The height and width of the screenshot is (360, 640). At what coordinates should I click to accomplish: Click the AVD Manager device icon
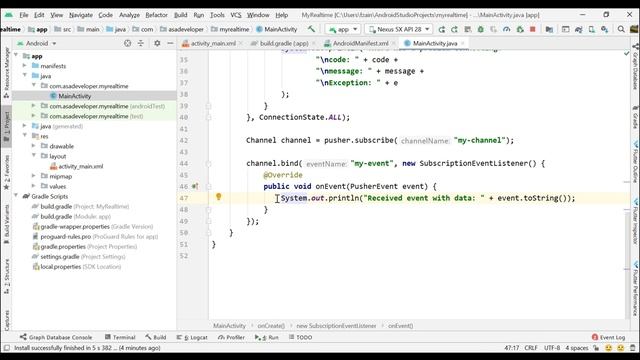(x=591, y=29)
